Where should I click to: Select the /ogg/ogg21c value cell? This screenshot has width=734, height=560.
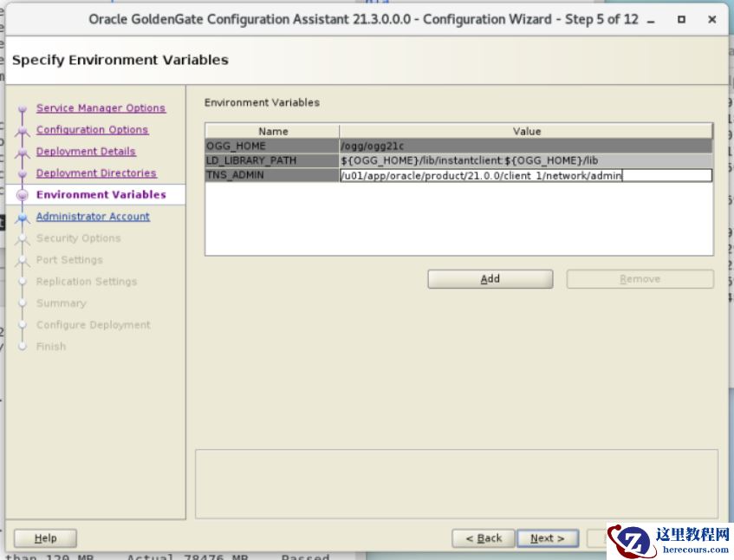526,147
